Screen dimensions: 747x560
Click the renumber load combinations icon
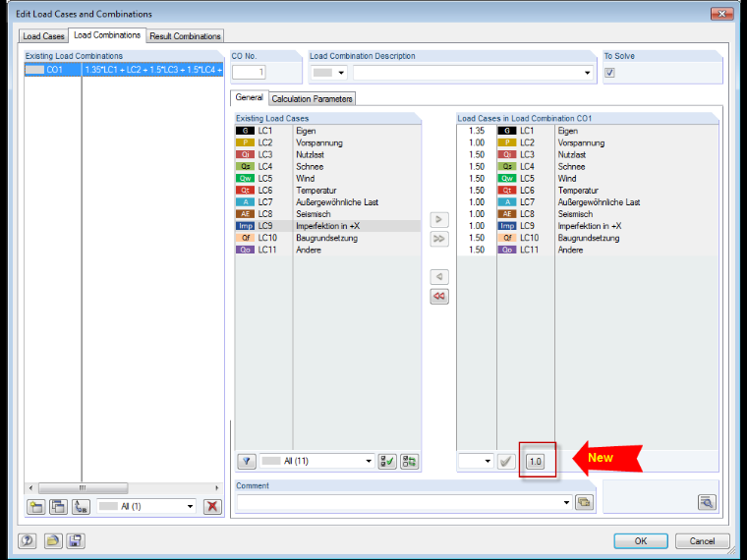tap(81, 507)
